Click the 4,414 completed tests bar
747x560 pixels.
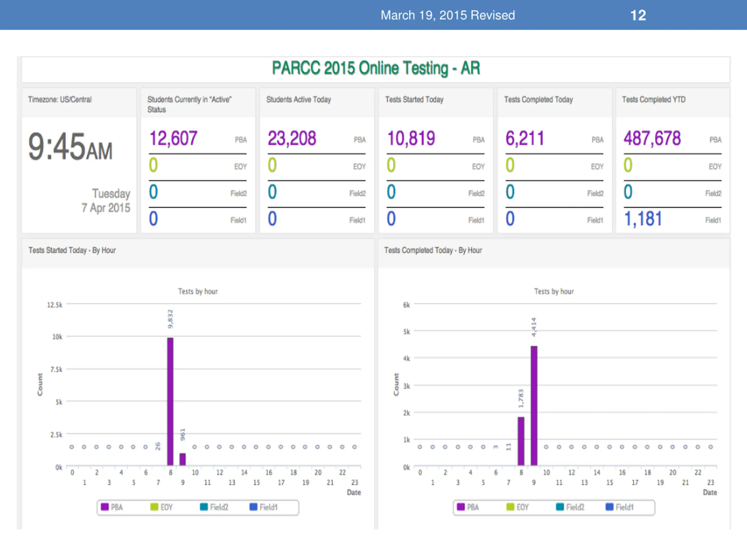click(x=534, y=406)
